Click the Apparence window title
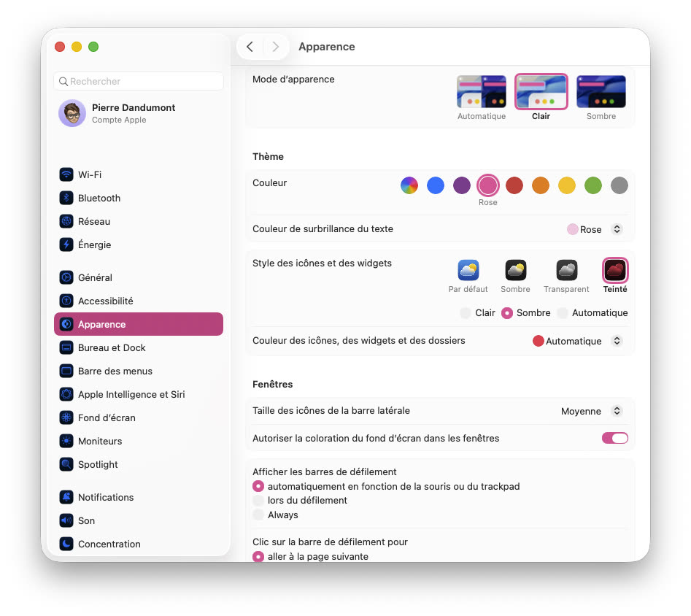The image size is (691, 616). coord(327,47)
